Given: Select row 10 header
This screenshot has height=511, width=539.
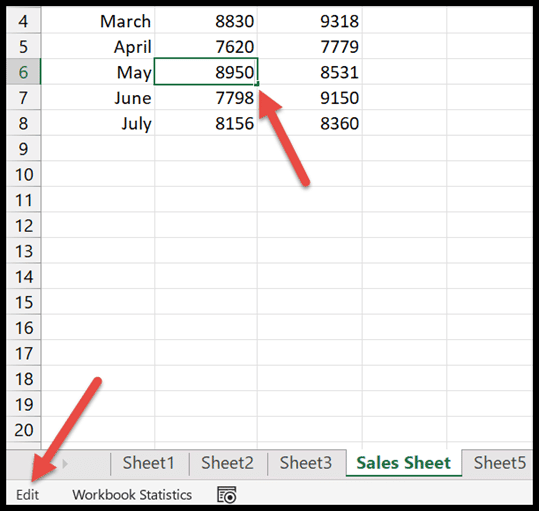Looking at the screenshot, I should point(23,174).
